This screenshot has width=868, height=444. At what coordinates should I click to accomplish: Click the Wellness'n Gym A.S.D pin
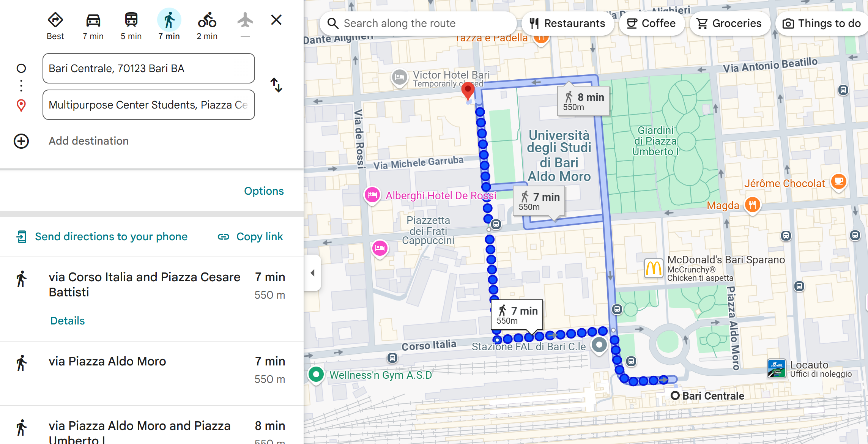(316, 375)
